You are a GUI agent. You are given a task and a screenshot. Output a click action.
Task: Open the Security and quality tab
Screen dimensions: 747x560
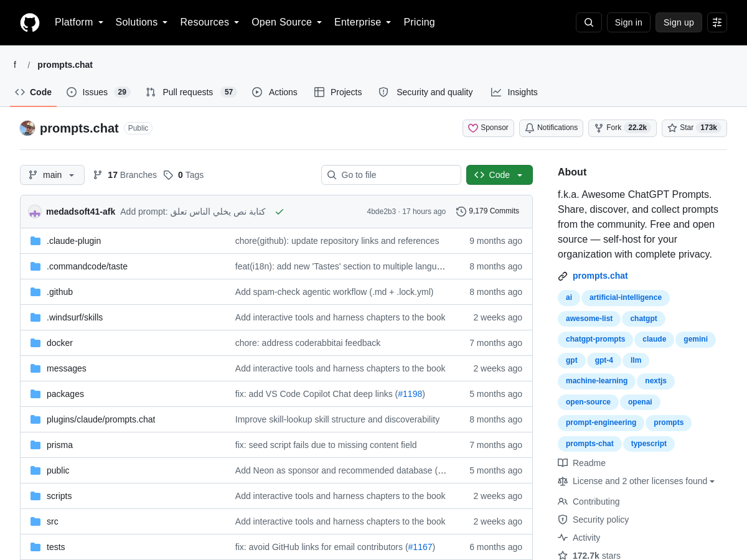point(426,92)
